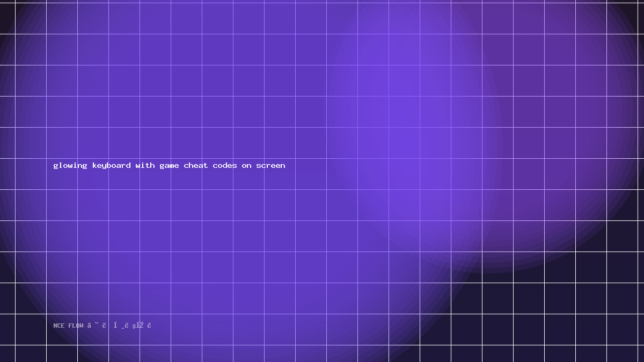Screen dimensions: 644x362
Task: Click the 'NCE FLOW' caption text
Action: (x=69, y=326)
